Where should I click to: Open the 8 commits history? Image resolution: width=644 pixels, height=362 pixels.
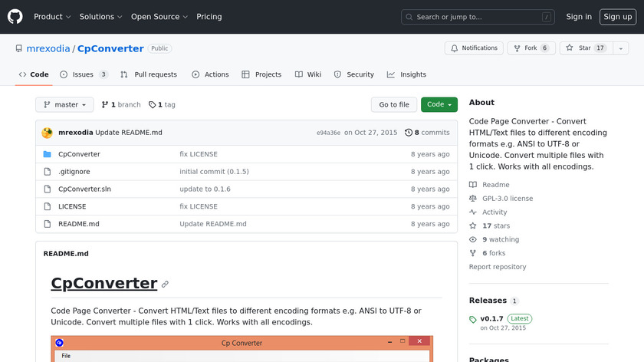(427, 133)
